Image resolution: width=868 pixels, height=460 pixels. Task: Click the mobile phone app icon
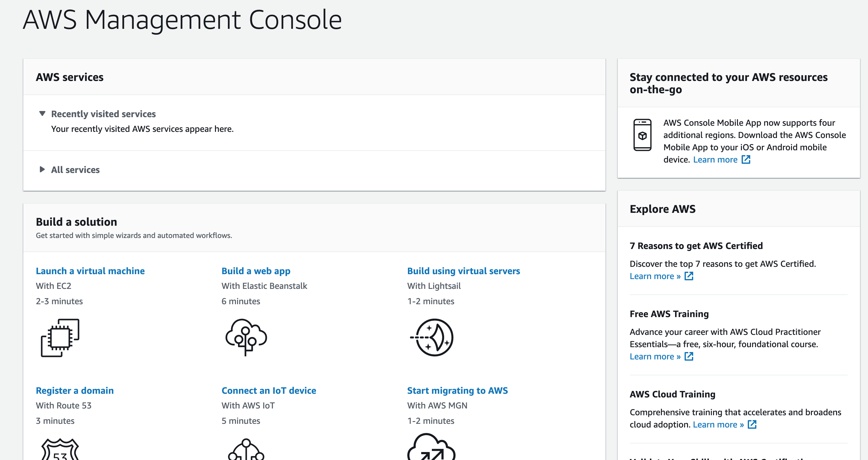pyautogui.click(x=642, y=135)
